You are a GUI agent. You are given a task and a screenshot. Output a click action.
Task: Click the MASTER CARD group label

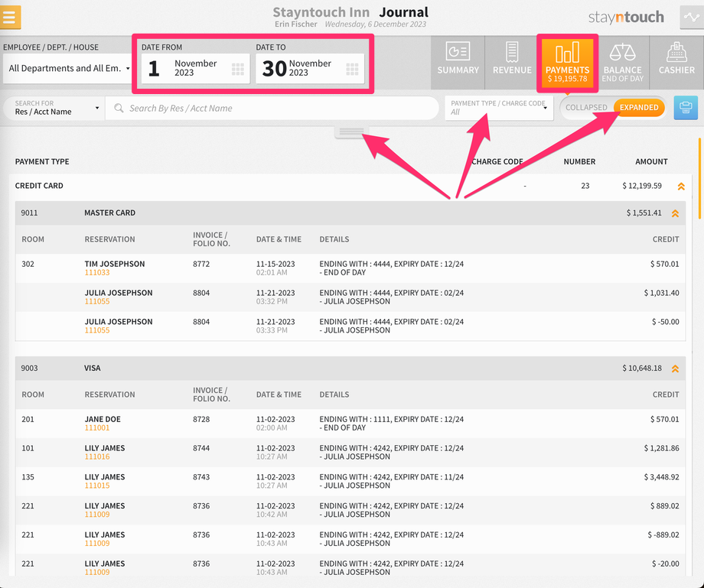click(109, 213)
